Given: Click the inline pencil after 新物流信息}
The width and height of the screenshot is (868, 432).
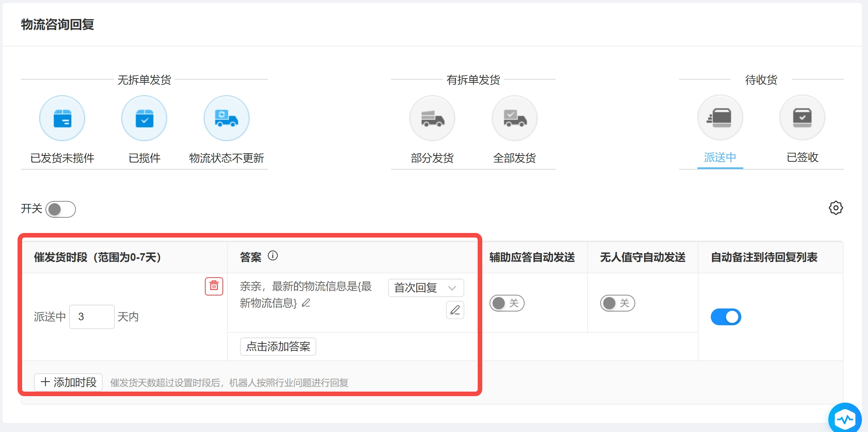Looking at the screenshot, I should click(306, 303).
